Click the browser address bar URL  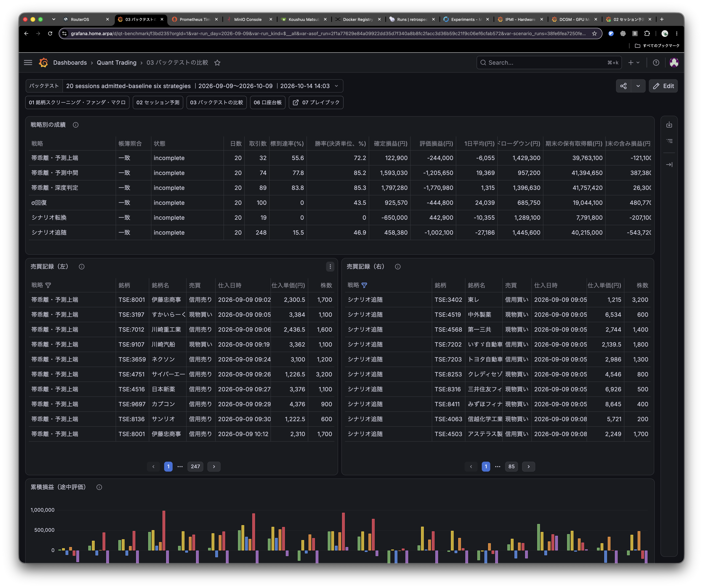(328, 33)
